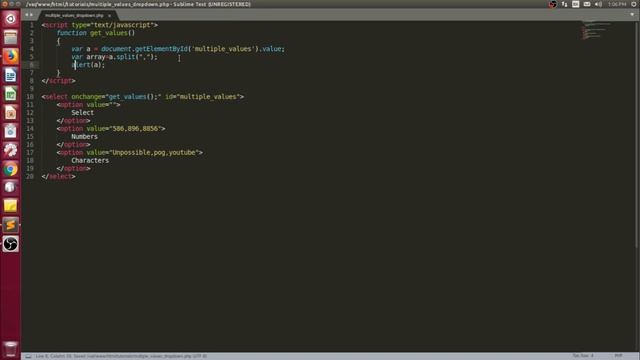This screenshot has height=360, width=640.
Task: Open Ubuntu Software Center from dock
Action: tap(11, 131)
